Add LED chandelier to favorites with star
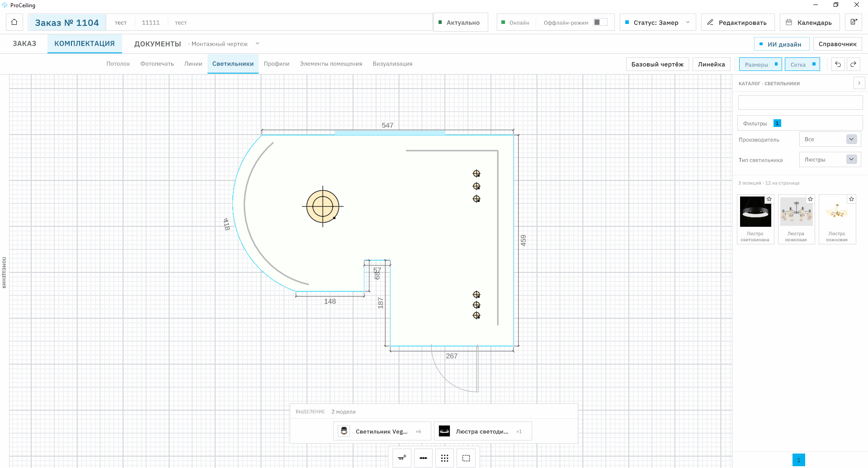This screenshot has width=868, height=468. click(769, 199)
